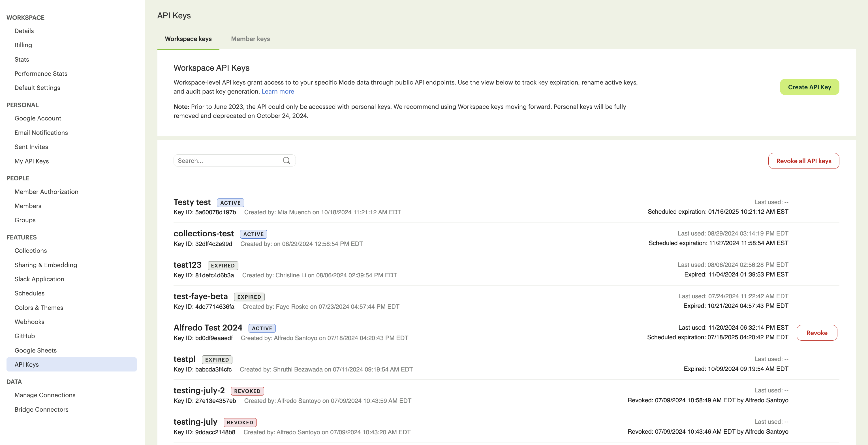Viewport: 868px width, 445px height.
Task: Click the REVOKED badge on testing-july-2
Action: click(x=247, y=390)
